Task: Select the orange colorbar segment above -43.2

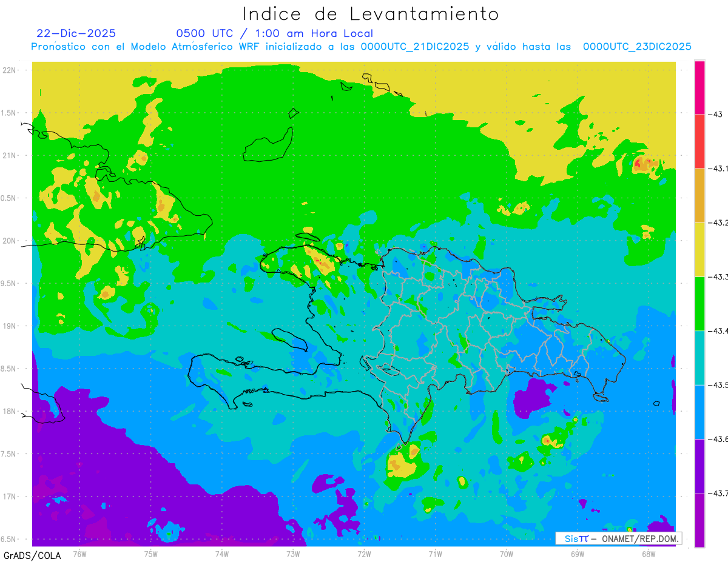Action: 699,195
